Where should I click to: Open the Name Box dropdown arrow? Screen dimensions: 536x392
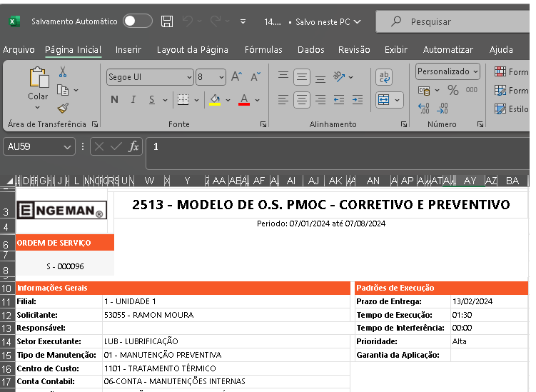(x=68, y=146)
